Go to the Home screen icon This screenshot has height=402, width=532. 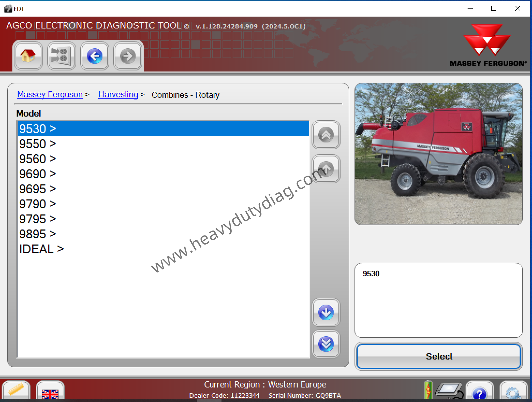[28, 56]
